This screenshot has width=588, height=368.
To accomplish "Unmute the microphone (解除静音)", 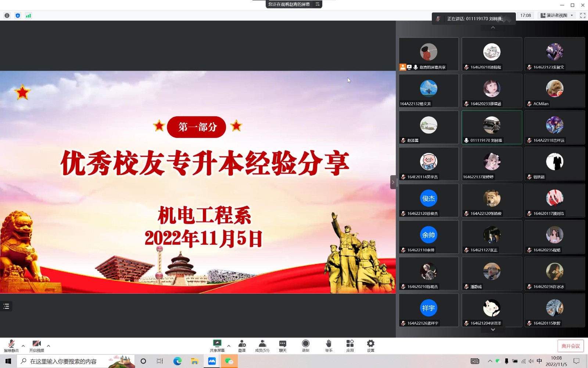I will [11, 346].
